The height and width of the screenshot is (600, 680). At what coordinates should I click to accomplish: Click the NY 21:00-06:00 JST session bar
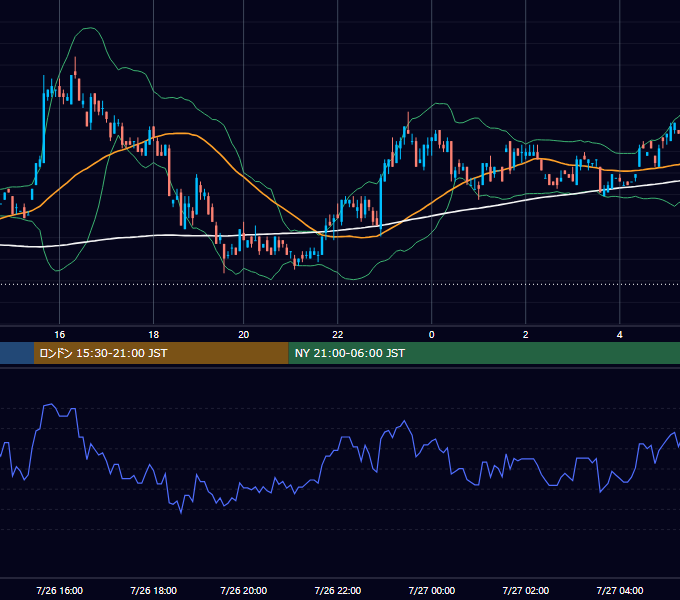484,353
